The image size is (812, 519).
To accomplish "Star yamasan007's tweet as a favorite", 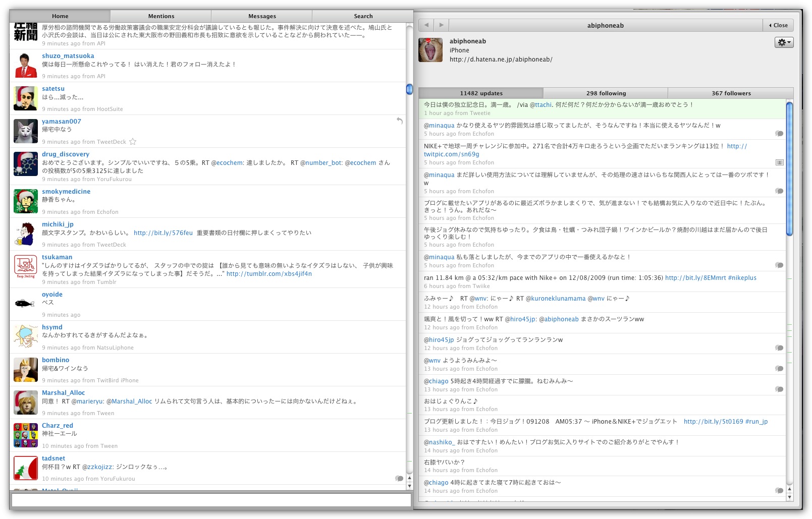I will pos(133,142).
